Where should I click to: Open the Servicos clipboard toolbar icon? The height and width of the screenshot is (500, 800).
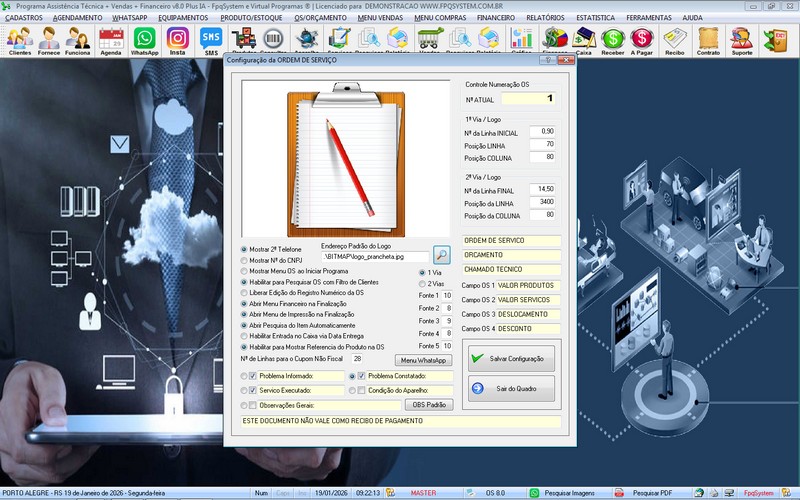pos(339,40)
